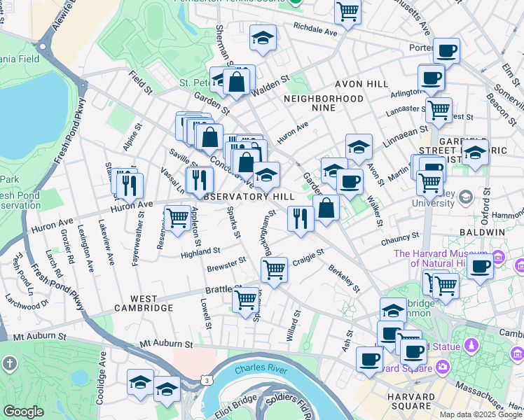Viewport: 524px width, 420px height.
Task: Click the WEST CAMBRIDGE neighborhood label
Action: [x=144, y=304]
